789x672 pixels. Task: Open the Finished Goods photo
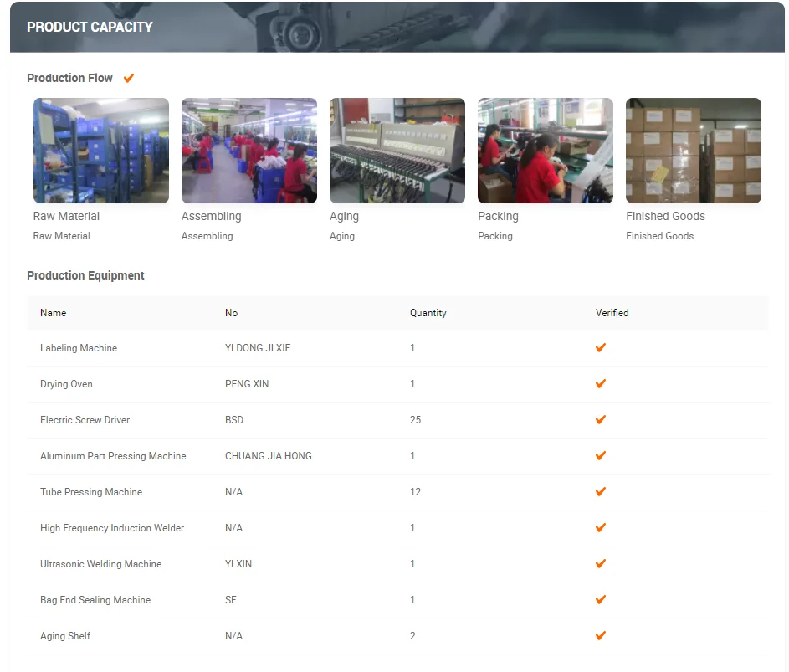tap(694, 151)
